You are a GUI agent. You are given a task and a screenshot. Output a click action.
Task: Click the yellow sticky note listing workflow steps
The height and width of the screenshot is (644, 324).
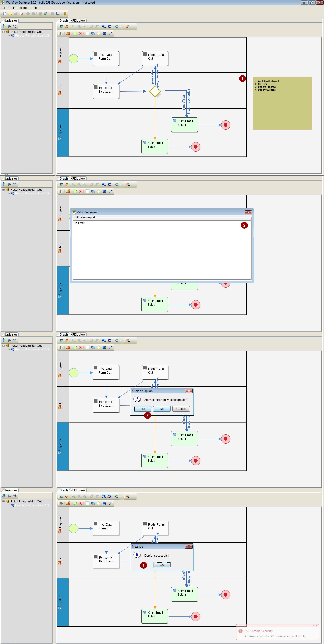(282, 103)
